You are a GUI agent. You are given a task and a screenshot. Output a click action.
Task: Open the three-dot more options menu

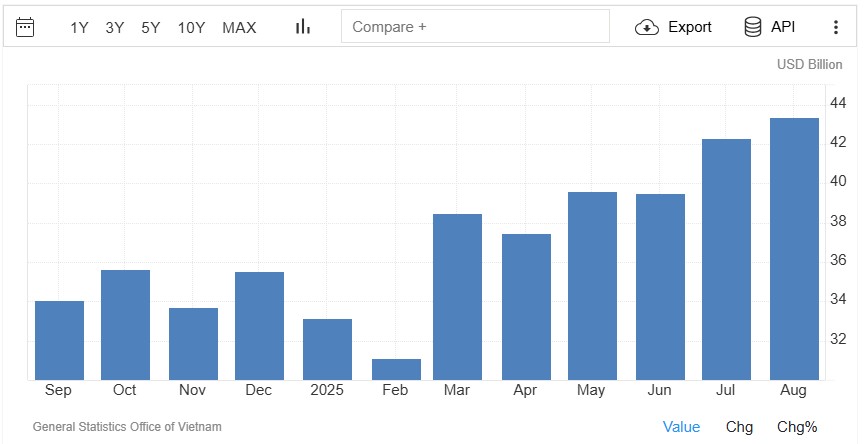(836, 27)
